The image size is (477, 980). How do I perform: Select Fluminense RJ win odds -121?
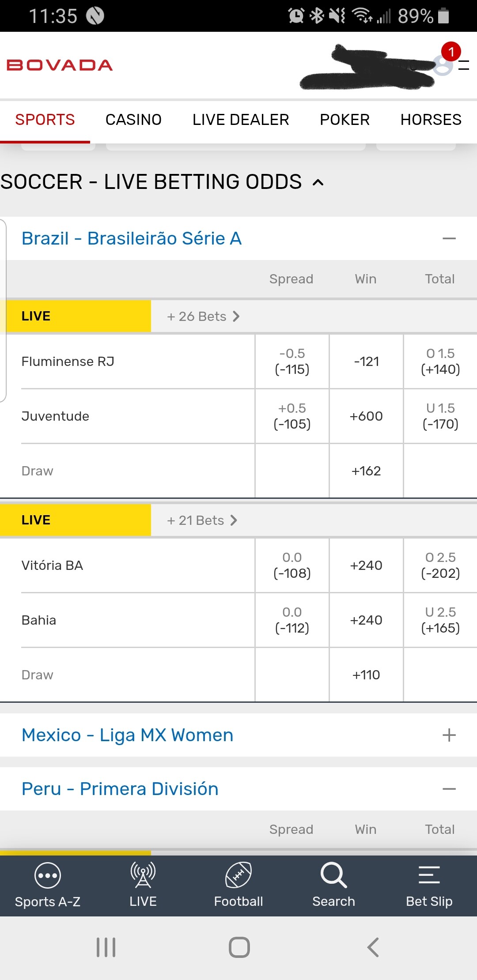(x=366, y=362)
